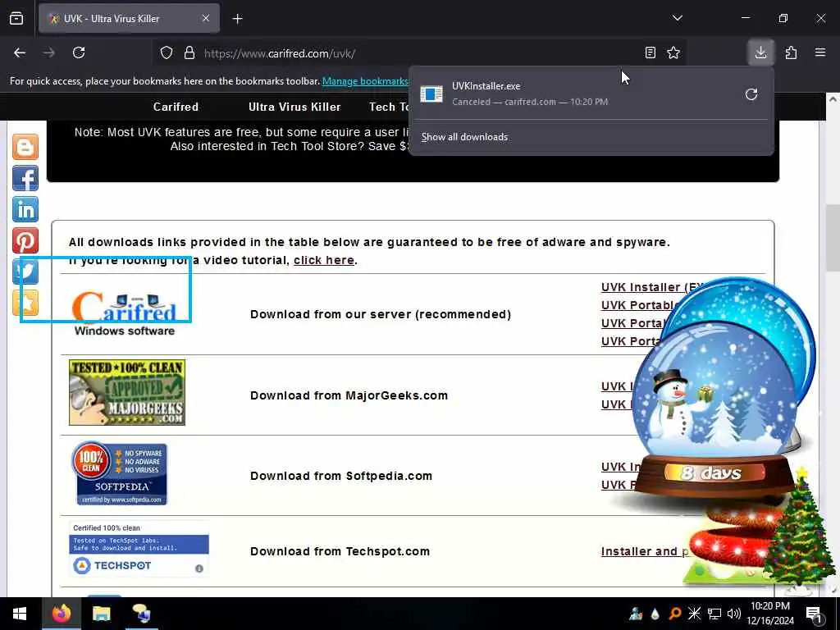Close the UVK - Ultra Virus Killer tab
This screenshot has width=840, height=630.
click(x=206, y=19)
